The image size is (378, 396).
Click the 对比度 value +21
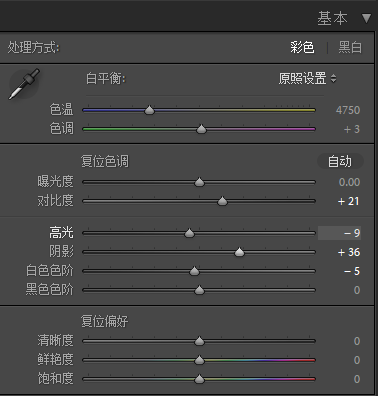349,201
